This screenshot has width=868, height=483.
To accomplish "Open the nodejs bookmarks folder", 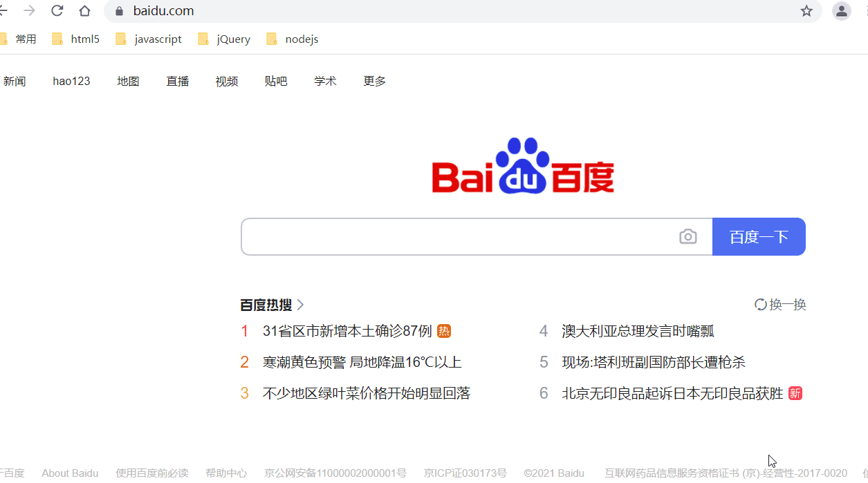I will tap(293, 39).
